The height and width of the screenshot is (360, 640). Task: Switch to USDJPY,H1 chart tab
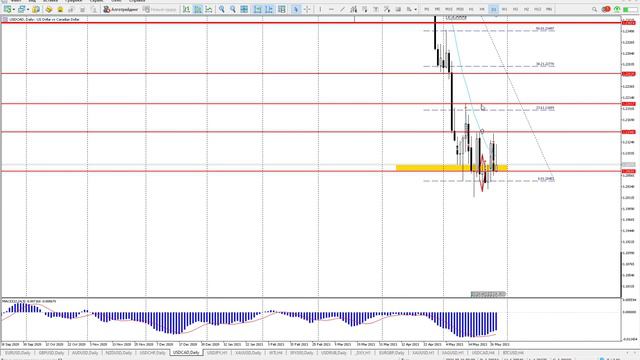(217, 353)
